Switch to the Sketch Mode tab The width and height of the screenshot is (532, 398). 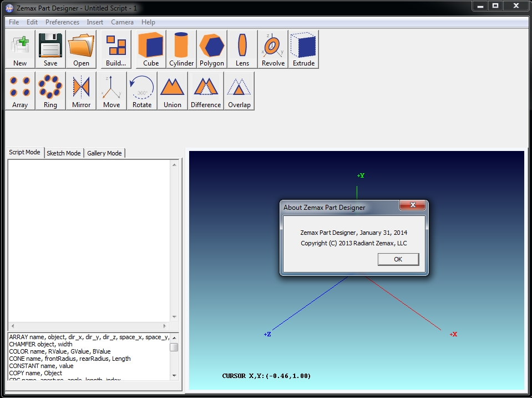click(x=64, y=153)
